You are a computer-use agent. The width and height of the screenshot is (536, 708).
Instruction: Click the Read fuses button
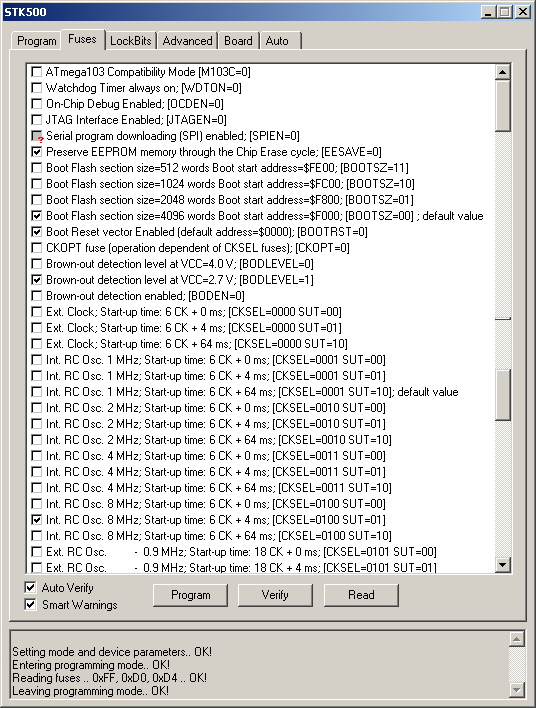click(x=361, y=595)
